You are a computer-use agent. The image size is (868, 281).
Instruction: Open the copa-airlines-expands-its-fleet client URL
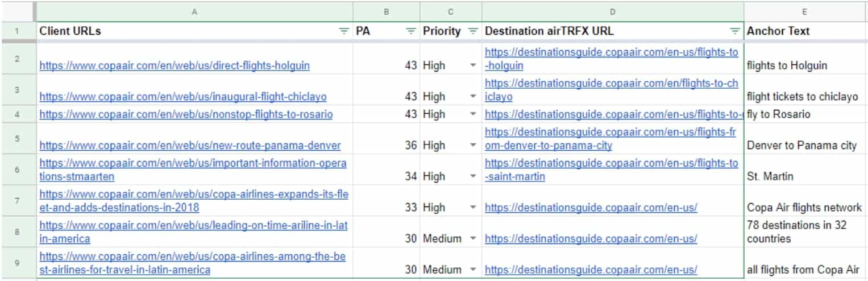point(193,201)
